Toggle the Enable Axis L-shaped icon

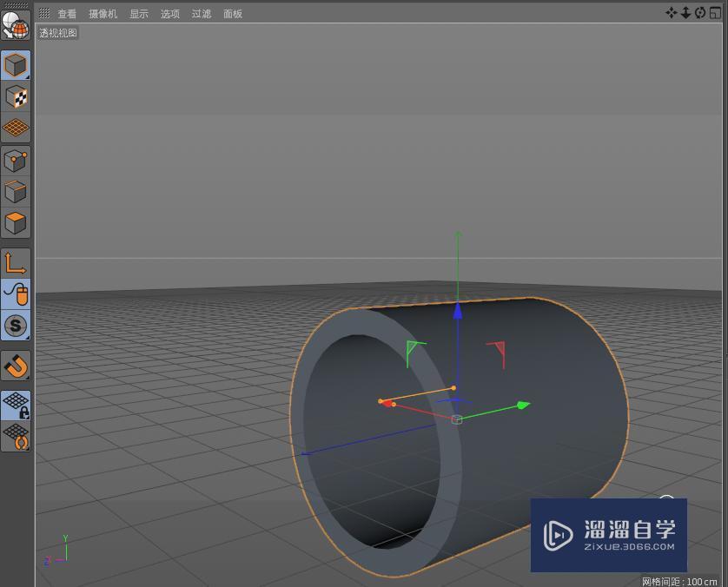[x=16, y=263]
